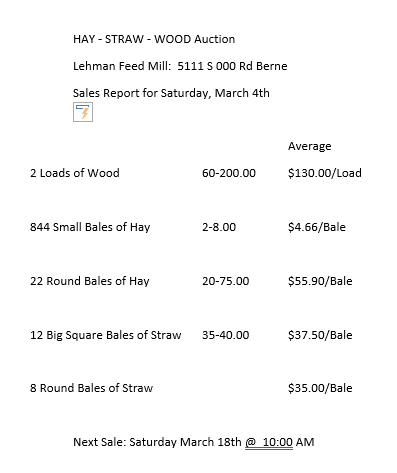397x473 pixels.
Task: Click the 60-200.00 price range
Action: (x=229, y=173)
